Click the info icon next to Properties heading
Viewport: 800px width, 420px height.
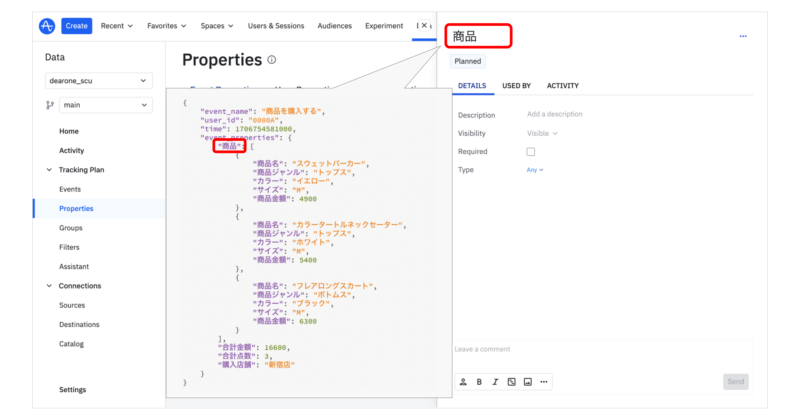click(x=272, y=60)
